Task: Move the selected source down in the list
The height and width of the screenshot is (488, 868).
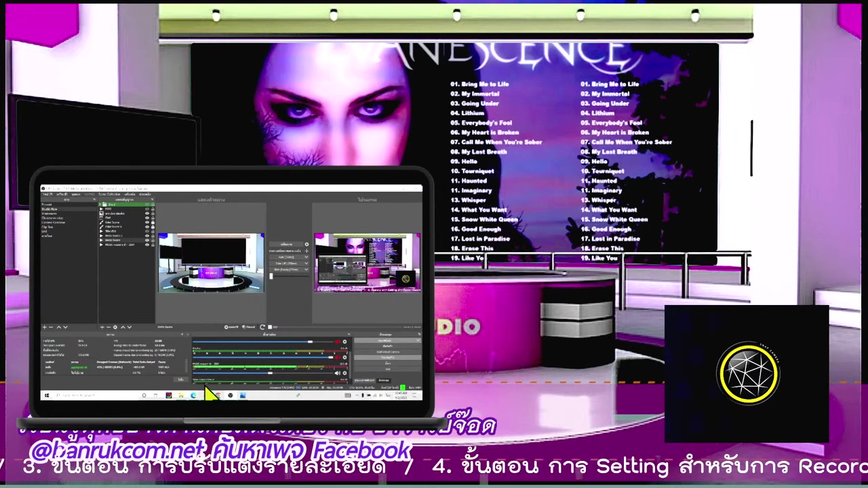Action: [x=130, y=327]
